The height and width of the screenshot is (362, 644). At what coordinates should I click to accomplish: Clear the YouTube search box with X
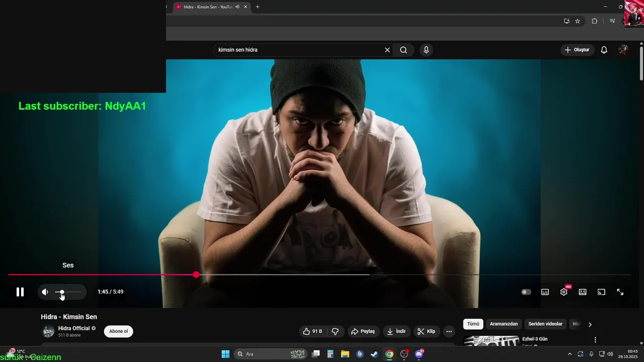click(387, 50)
